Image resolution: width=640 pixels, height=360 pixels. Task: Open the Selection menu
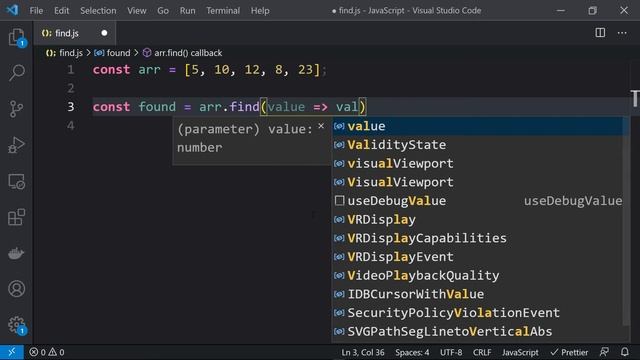pos(98,11)
